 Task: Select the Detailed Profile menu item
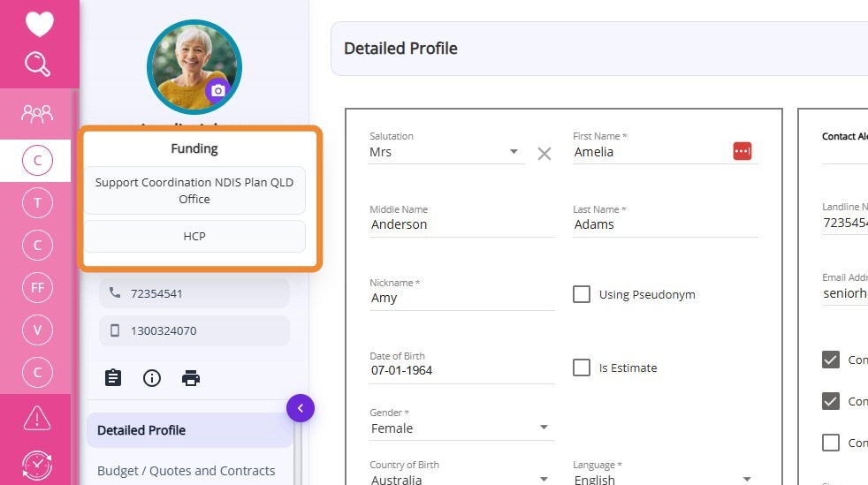click(189, 430)
